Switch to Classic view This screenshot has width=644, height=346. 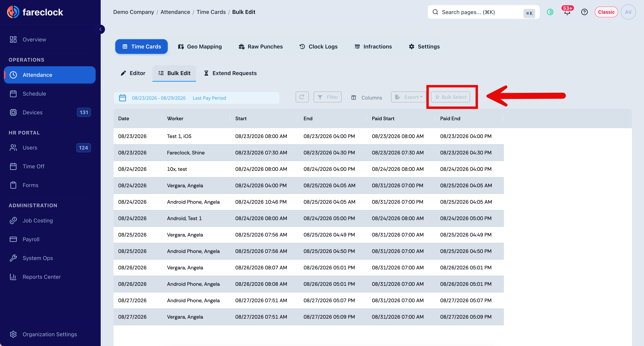(x=606, y=12)
